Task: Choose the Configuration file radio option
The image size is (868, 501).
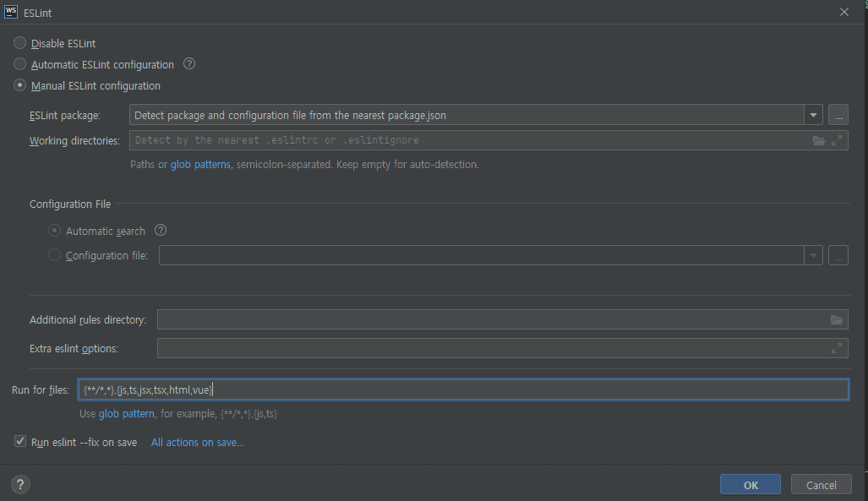Action: click(54, 255)
